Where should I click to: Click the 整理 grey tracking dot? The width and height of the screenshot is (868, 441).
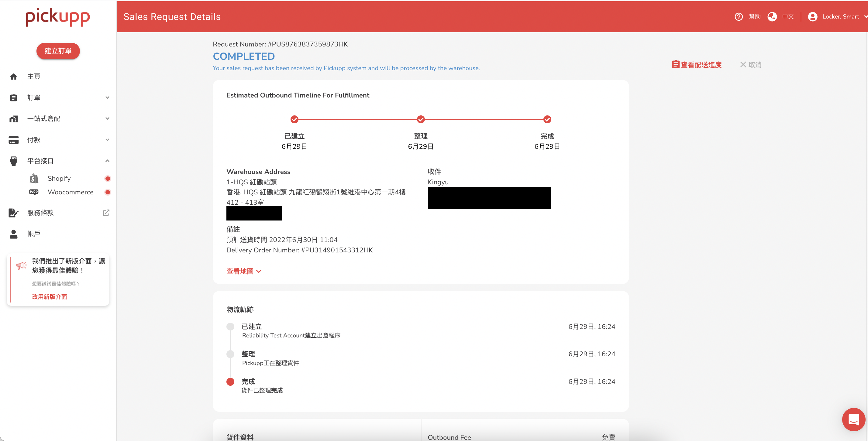pyautogui.click(x=230, y=354)
